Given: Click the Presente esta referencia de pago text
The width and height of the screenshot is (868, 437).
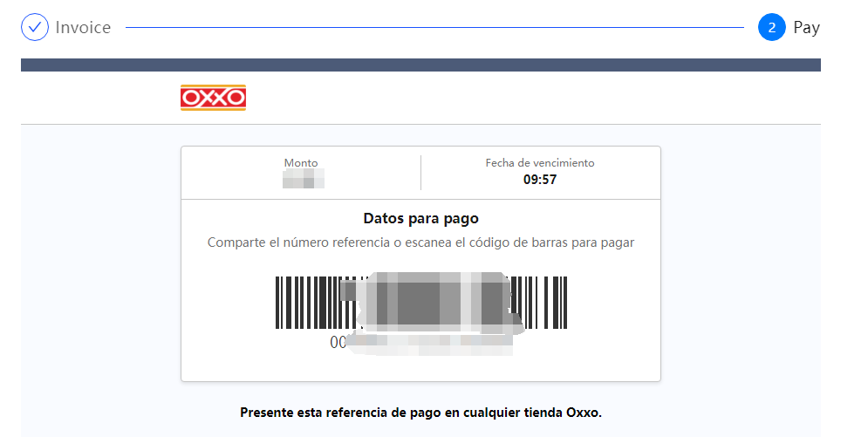Looking at the screenshot, I should (420, 413).
